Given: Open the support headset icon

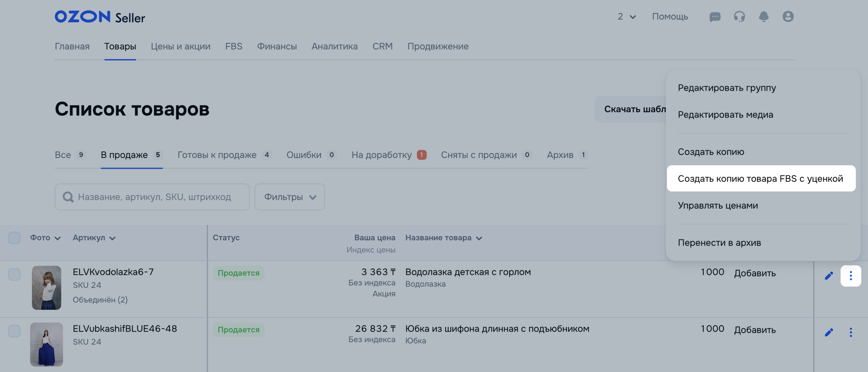Looking at the screenshot, I should tap(739, 16).
